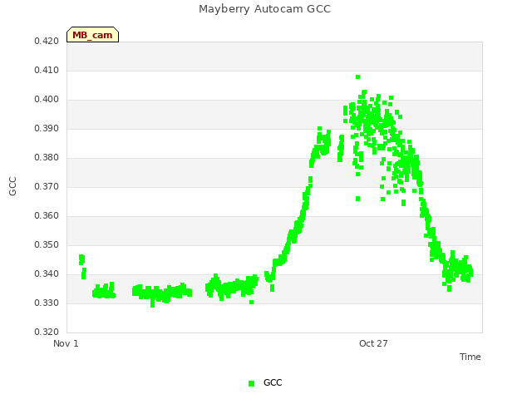
Task: Click the 0.360 y-axis value
Action: click(47, 216)
